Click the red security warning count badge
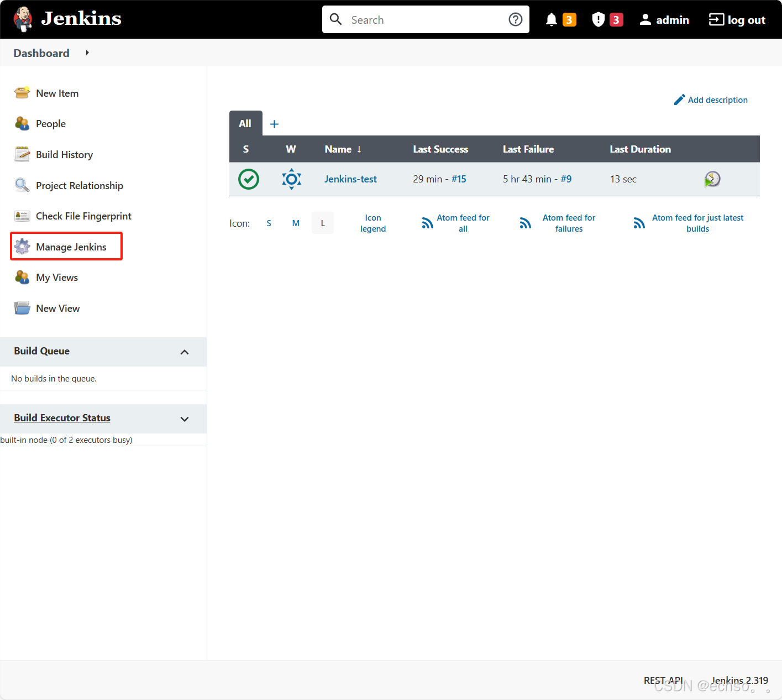Viewport: 782px width, 700px height. tap(616, 20)
